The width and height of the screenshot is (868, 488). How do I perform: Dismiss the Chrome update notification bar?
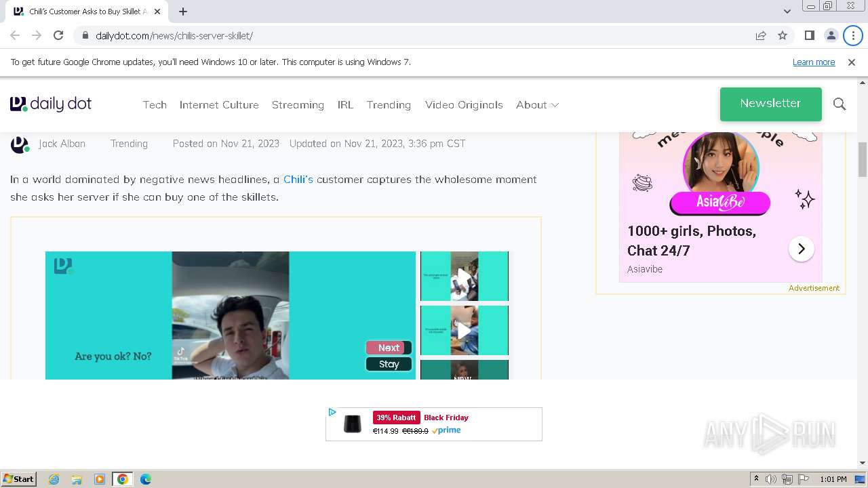coord(851,62)
